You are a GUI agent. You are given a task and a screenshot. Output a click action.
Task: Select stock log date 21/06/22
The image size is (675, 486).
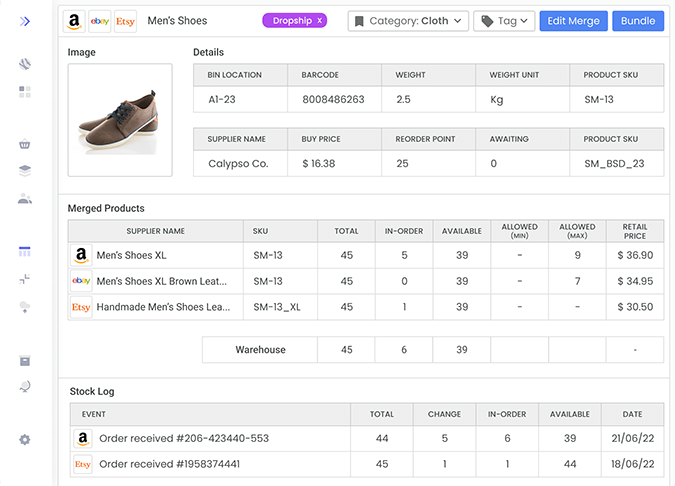point(632,438)
